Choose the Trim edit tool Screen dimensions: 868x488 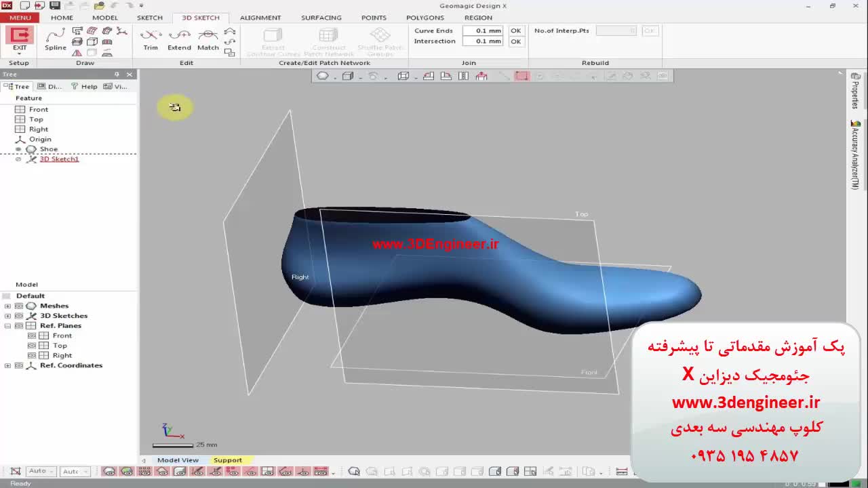(151, 39)
